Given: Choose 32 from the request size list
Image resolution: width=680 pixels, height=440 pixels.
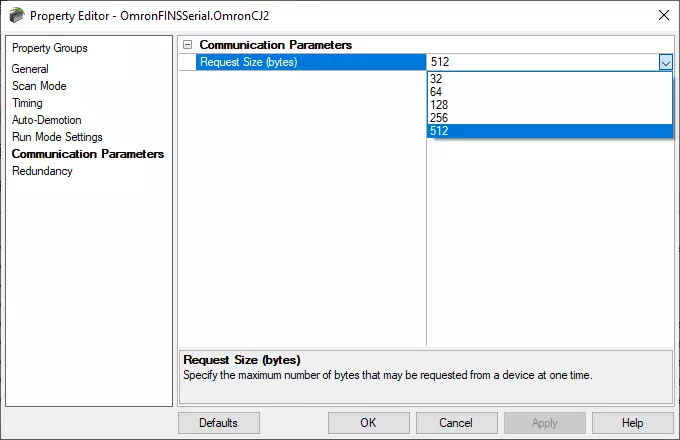Looking at the screenshot, I should coord(549,79).
